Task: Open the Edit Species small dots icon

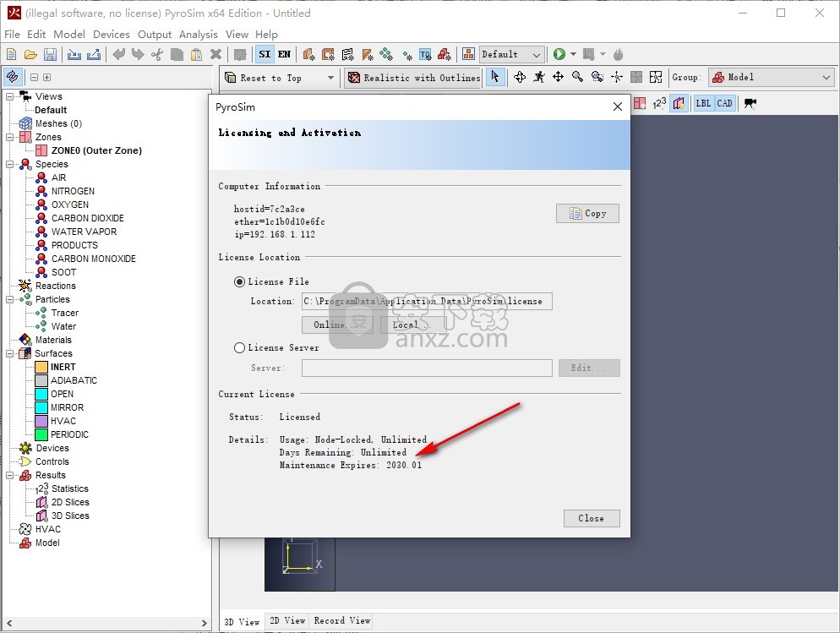Action: click(407, 55)
